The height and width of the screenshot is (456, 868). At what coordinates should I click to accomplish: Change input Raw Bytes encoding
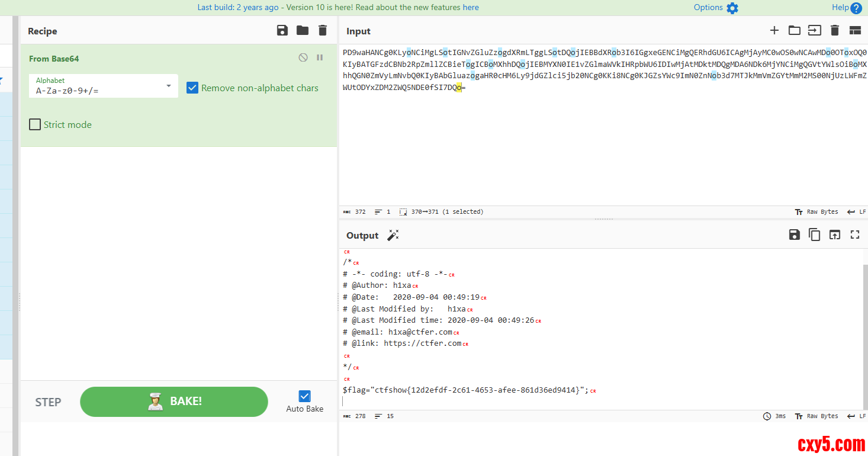coord(816,212)
